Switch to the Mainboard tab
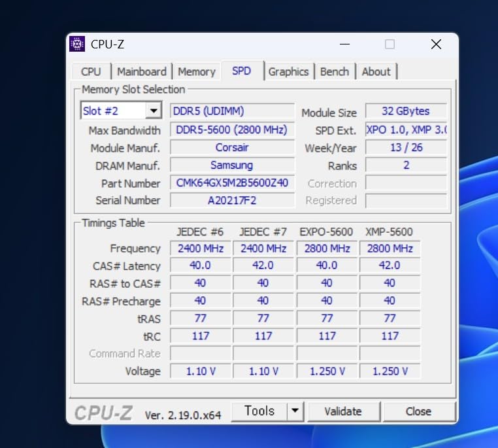The width and height of the screenshot is (498, 448). point(142,71)
